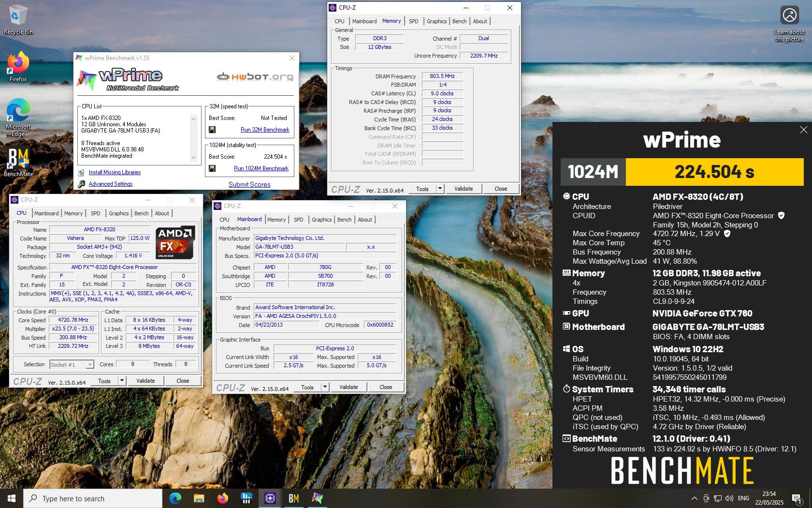Image resolution: width=812 pixels, height=508 pixels.
Task: Open the volume control in system tray
Action: [729, 498]
